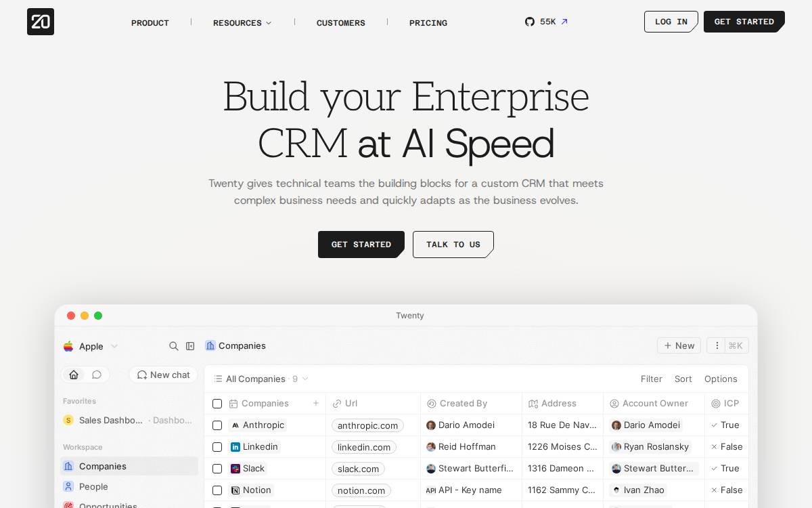This screenshot has width=812, height=508.
Task: Expand the Resources dropdown menu
Action: (242, 23)
